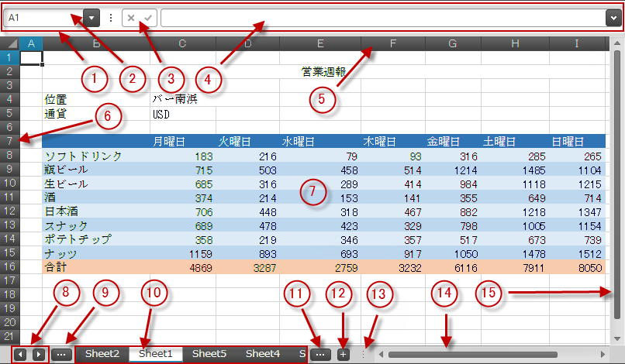Click the horizontal scrollbar thumb
Viewport: 625px width, 364px height.
pos(473,354)
